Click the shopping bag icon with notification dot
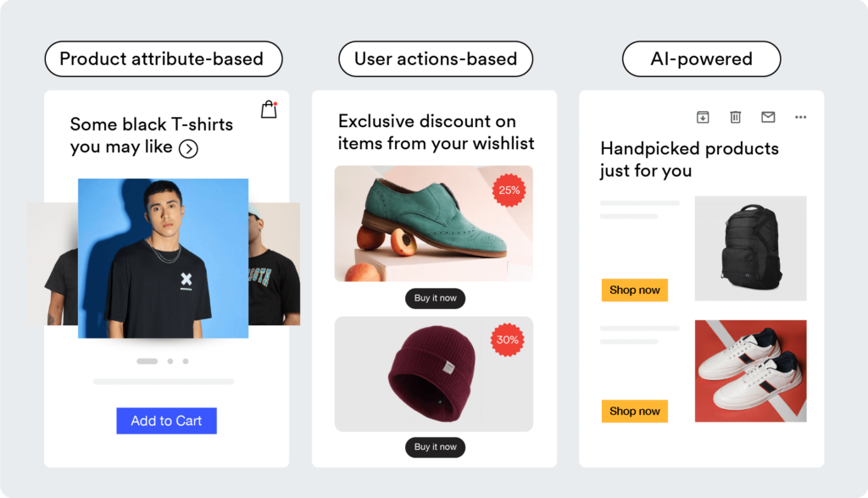868x498 pixels. pyautogui.click(x=269, y=108)
